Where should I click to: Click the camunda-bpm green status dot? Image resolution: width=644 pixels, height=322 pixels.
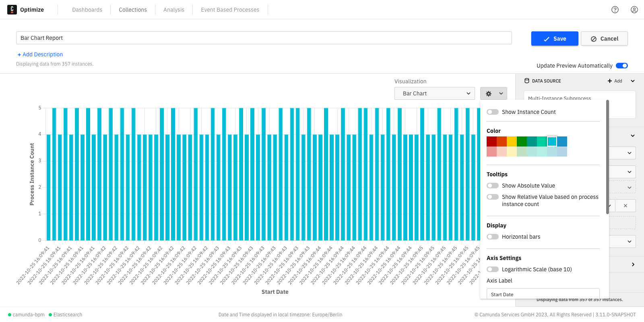tap(10, 315)
